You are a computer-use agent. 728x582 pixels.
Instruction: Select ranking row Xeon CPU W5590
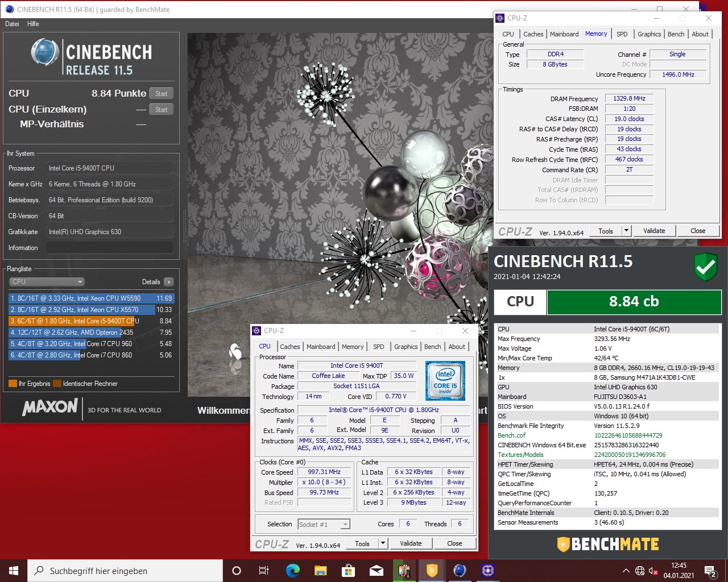click(x=91, y=298)
